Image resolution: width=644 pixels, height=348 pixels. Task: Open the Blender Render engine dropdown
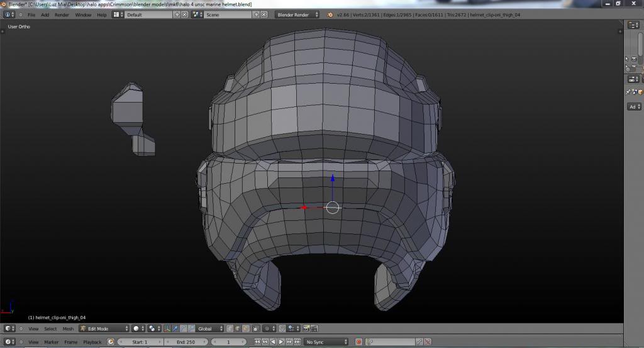(297, 14)
